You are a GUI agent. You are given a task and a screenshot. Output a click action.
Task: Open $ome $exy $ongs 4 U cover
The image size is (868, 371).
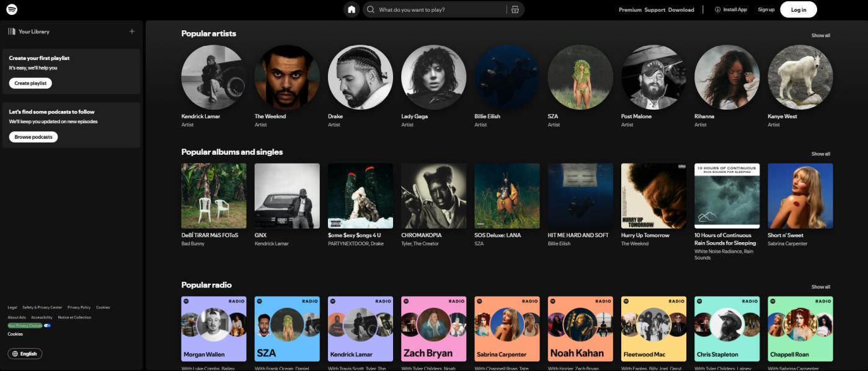[360, 196]
